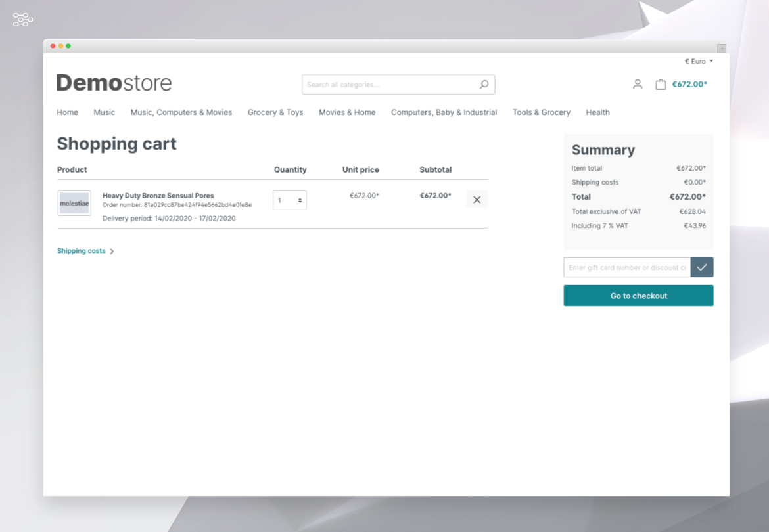
Task: Click the molestiae product thumbnail
Action: click(74, 204)
